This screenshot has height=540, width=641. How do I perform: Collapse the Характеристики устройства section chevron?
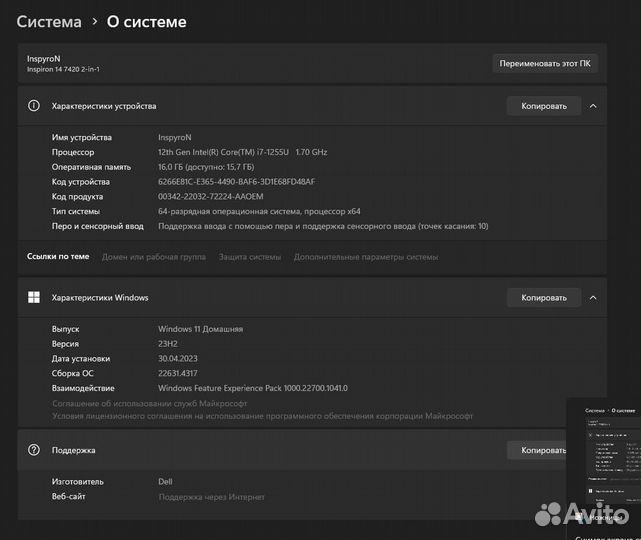[x=593, y=106]
